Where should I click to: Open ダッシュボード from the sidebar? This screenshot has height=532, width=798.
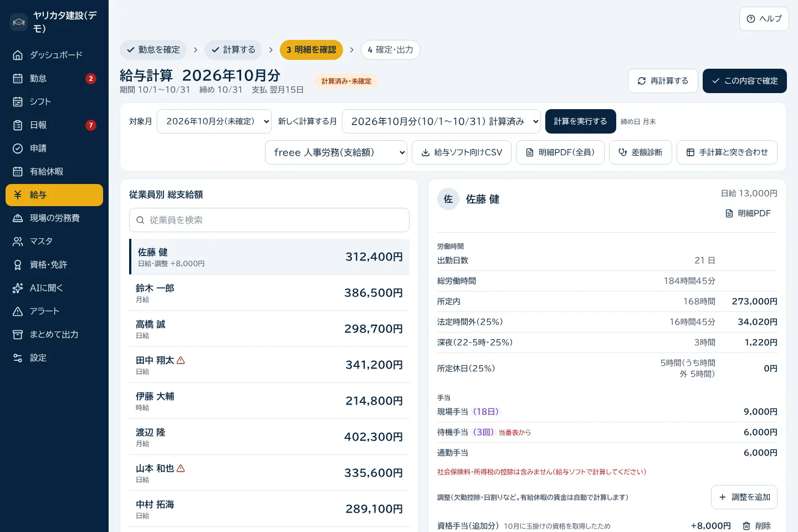click(54, 55)
